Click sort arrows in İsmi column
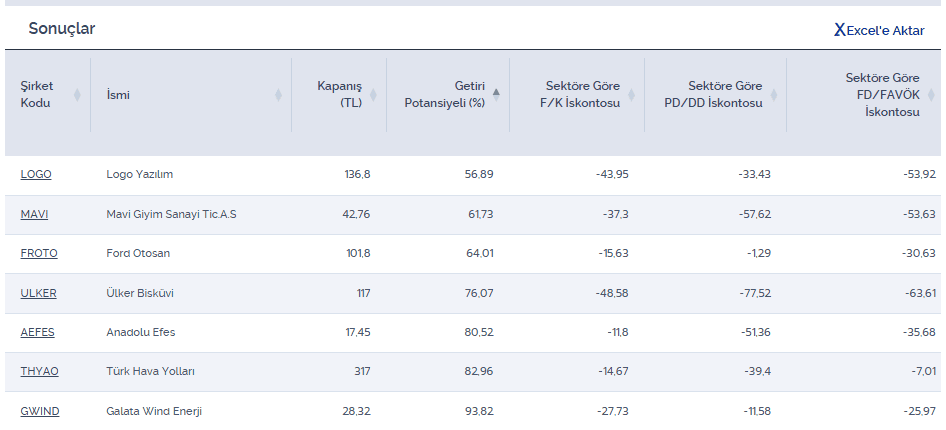The width and height of the screenshot is (946, 430). point(278,95)
